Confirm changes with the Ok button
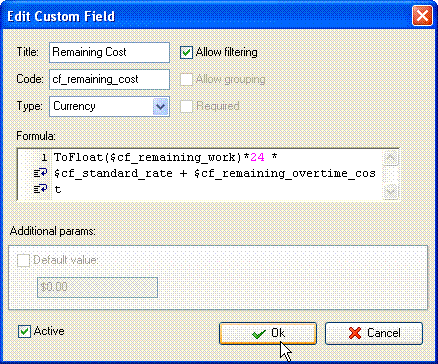This screenshot has width=438, height=364. [x=268, y=333]
